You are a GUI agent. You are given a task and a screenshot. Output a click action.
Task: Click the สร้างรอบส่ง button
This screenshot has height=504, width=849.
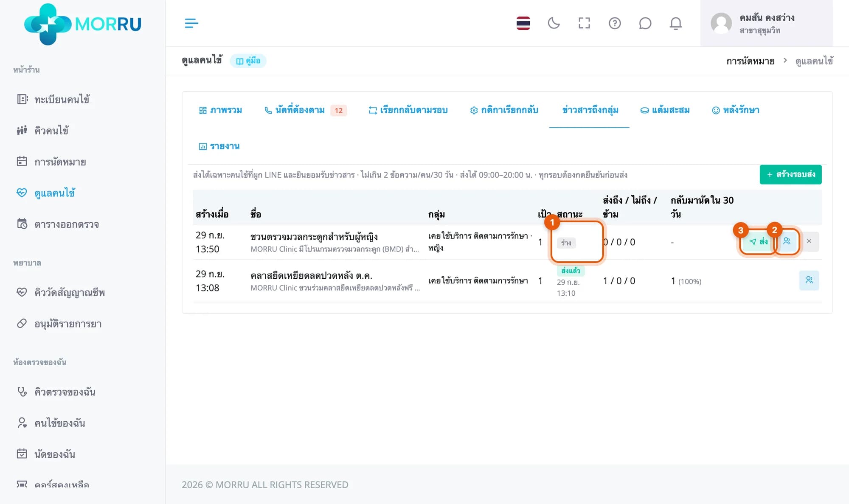[790, 174]
